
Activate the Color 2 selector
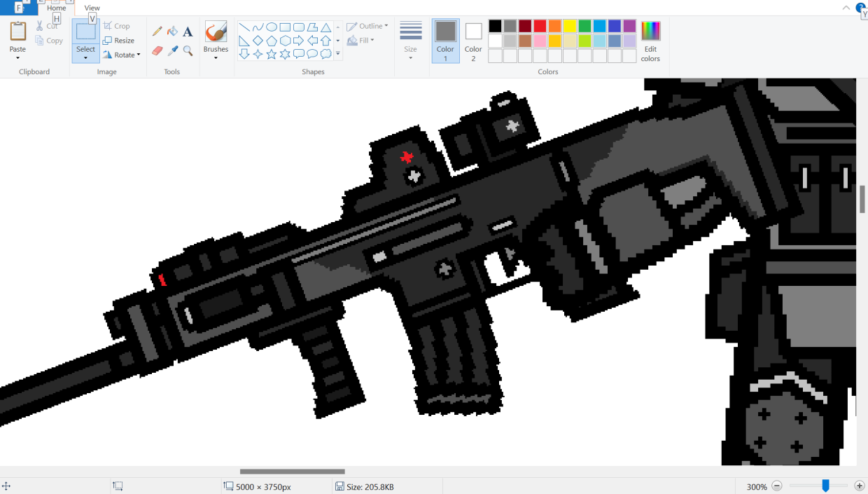click(473, 41)
